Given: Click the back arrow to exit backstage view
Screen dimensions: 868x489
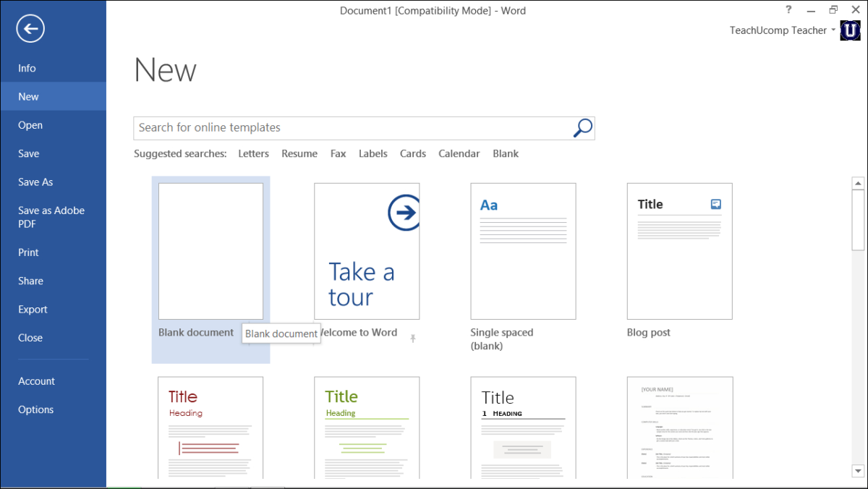Looking at the screenshot, I should pos(29,28).
